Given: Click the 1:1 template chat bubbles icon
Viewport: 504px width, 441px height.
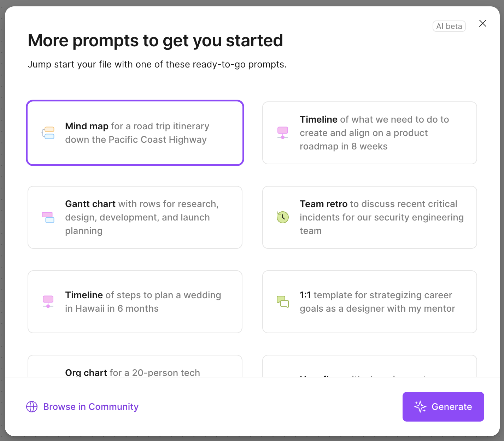Looking at the screenshot, I should [x=283, y=301].
